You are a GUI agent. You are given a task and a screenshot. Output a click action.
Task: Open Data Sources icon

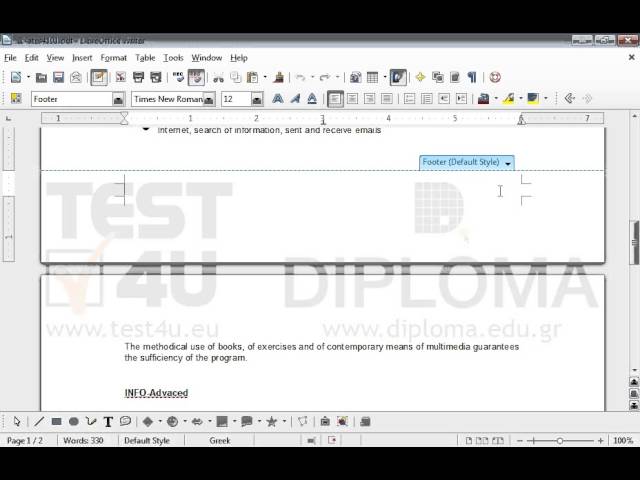pyautogui.click(x=455, y=77)
